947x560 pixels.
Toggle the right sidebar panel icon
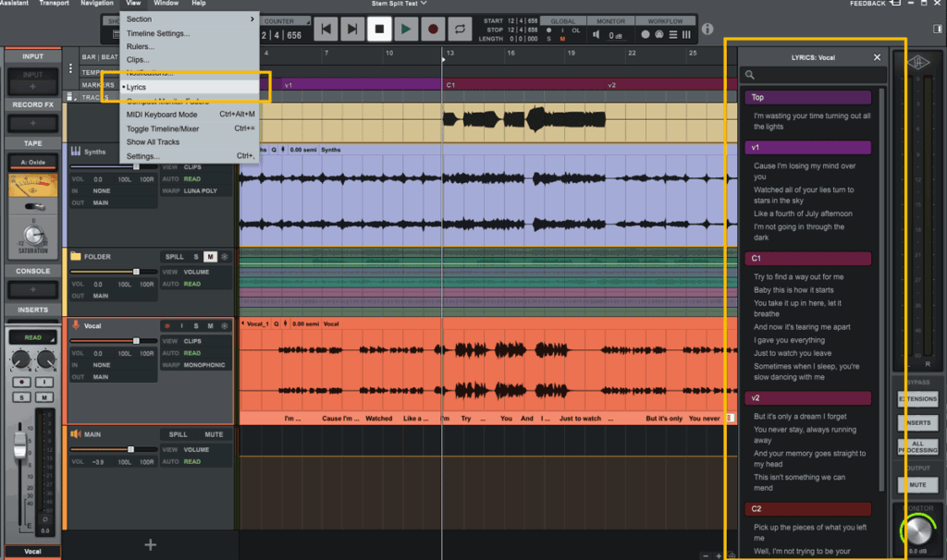(938, 29)
